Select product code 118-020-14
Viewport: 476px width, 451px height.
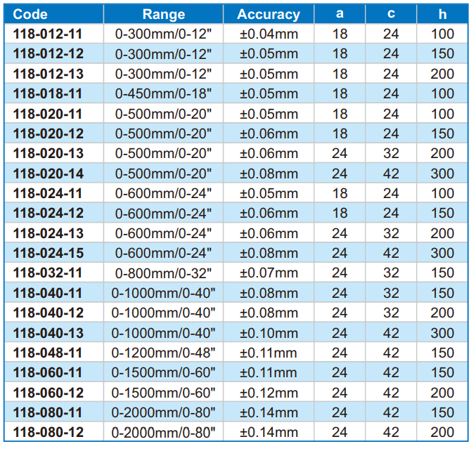point(49,174)
